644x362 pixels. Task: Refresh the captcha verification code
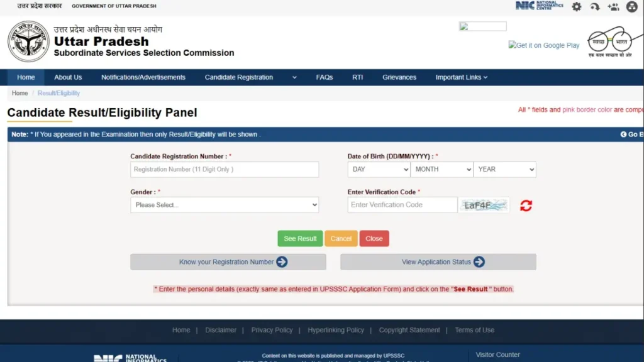[526, 206]
